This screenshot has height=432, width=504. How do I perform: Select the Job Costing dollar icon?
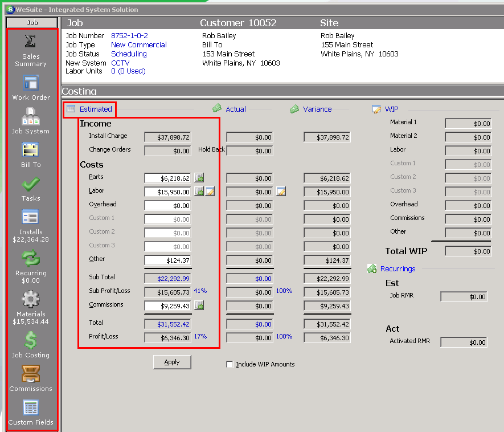(31, 340)
